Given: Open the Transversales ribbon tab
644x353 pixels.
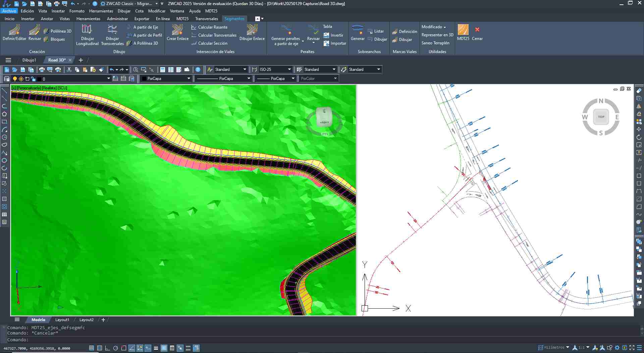Looking at the screenshot, I should [206, 19].
